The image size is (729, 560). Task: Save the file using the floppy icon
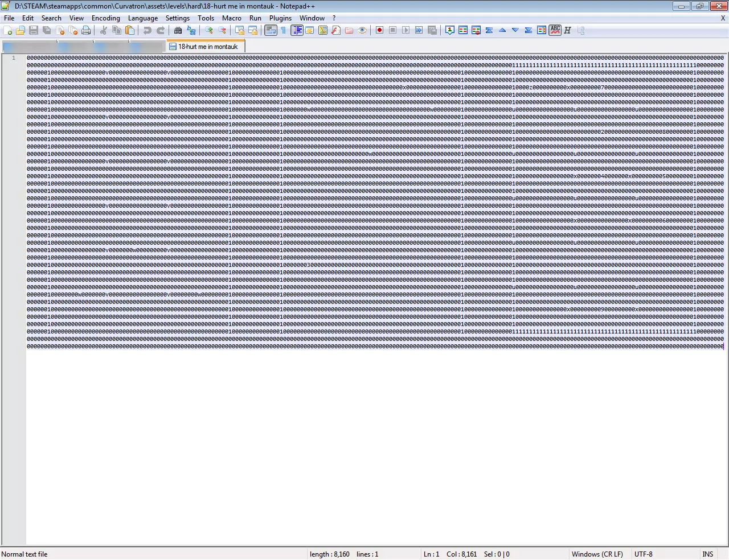(34, 30)
